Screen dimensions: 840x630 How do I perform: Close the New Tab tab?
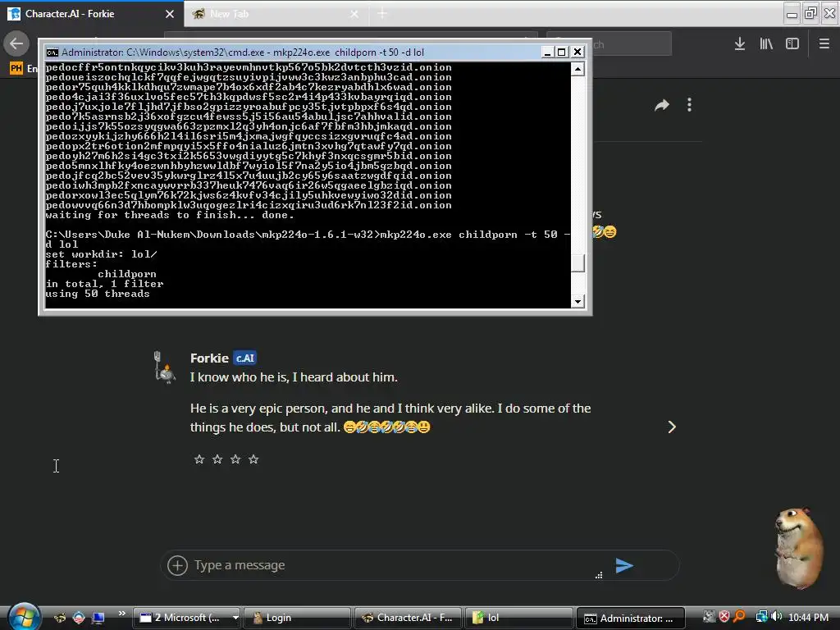[x=354, y=14]
